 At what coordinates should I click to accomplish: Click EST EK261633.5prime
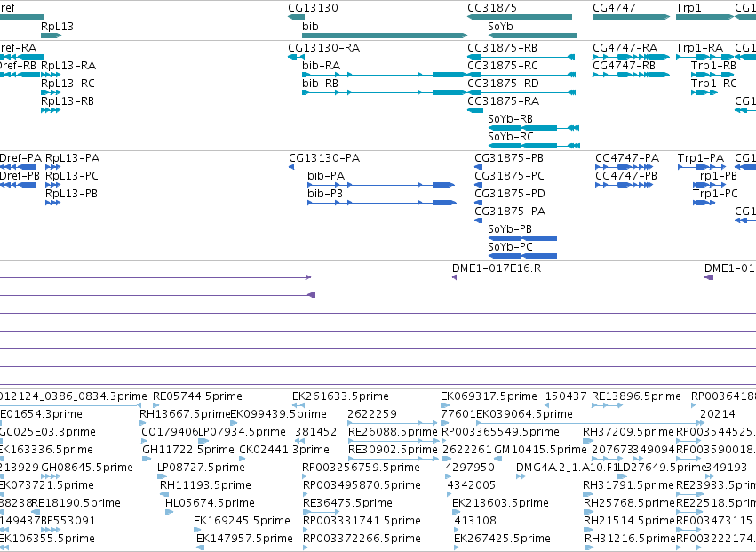(x=340, y=396)
